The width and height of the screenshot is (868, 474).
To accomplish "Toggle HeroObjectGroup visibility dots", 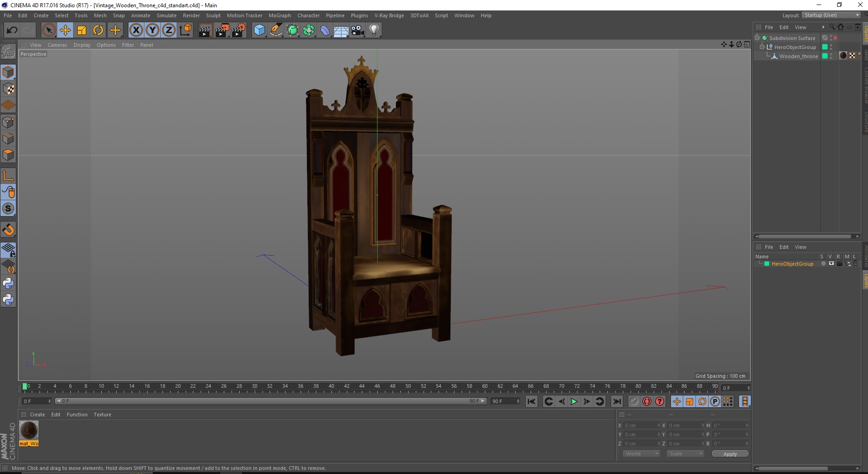I will tap(831, 47).
